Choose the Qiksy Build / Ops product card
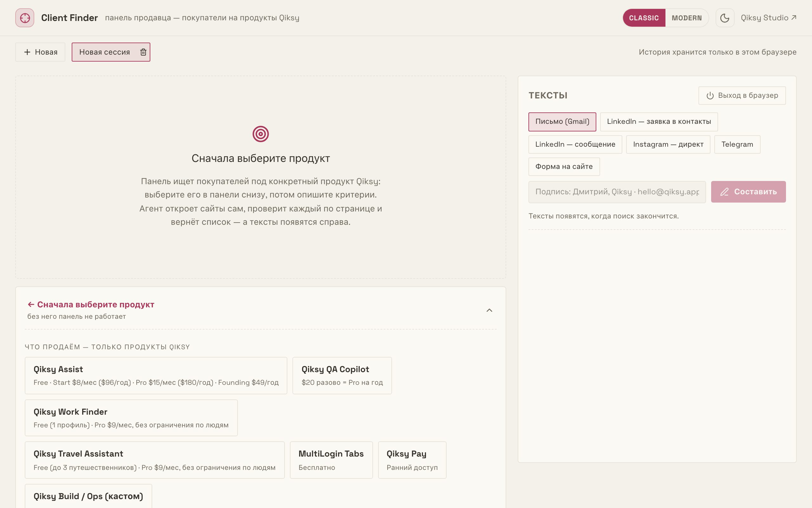This screenshot has height=508, width=812. pos(88,496)
